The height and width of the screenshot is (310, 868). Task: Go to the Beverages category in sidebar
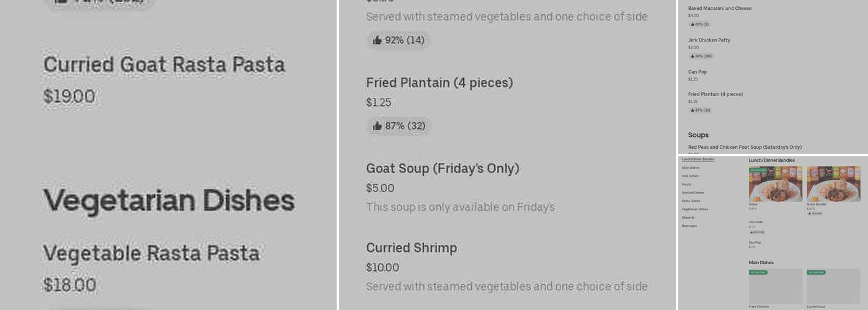[689, 226]
